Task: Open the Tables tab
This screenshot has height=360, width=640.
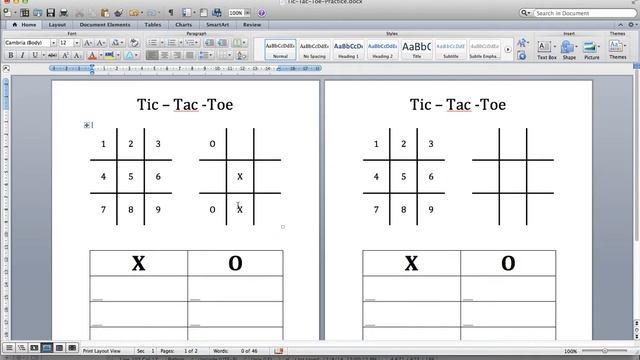Action: click(153, 25)
